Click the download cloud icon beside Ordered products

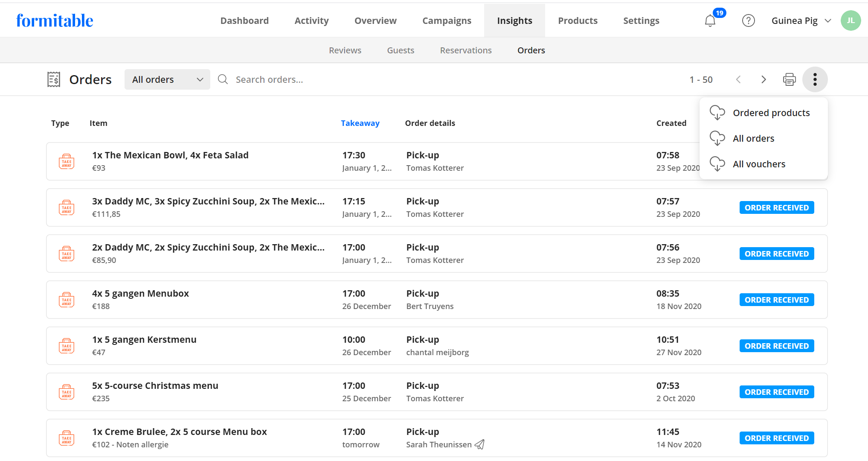pos(717,113)
